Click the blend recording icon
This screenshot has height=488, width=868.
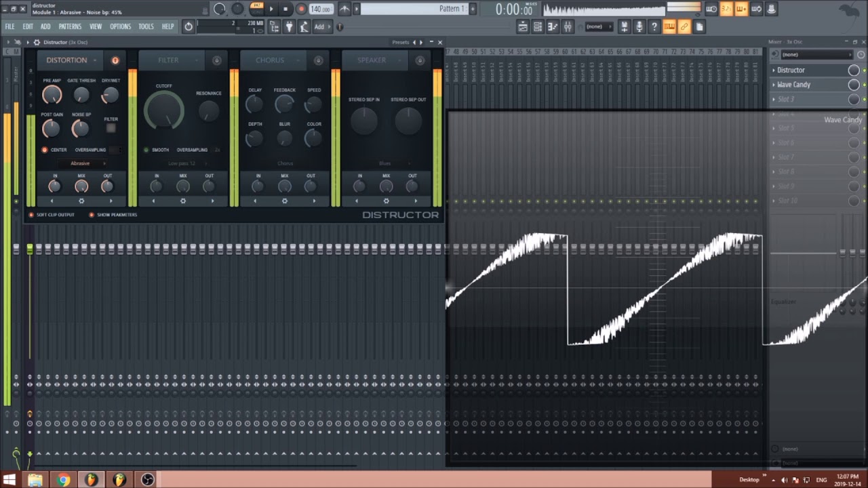click(x=741, y=9)
